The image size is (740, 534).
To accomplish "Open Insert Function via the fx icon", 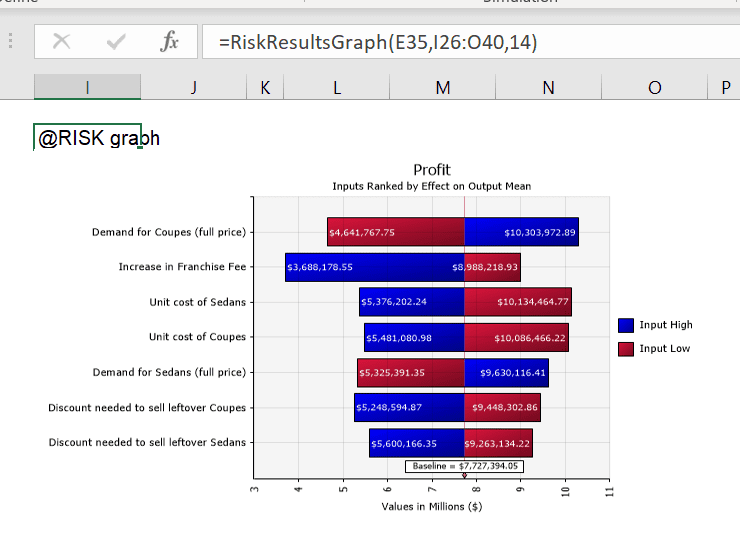I will click(170, 42).
